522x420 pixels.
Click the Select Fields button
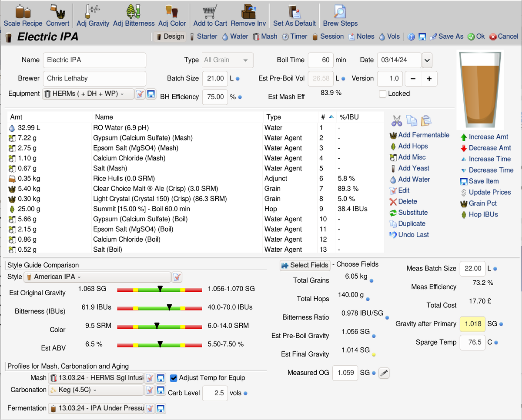point(304,265)
